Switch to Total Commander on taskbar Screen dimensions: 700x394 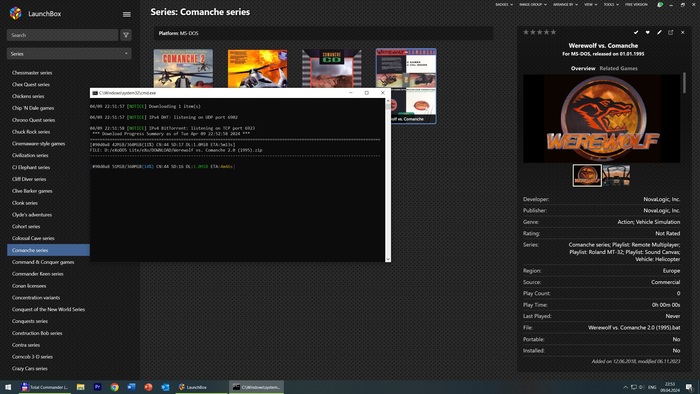[x=45, y=387]
